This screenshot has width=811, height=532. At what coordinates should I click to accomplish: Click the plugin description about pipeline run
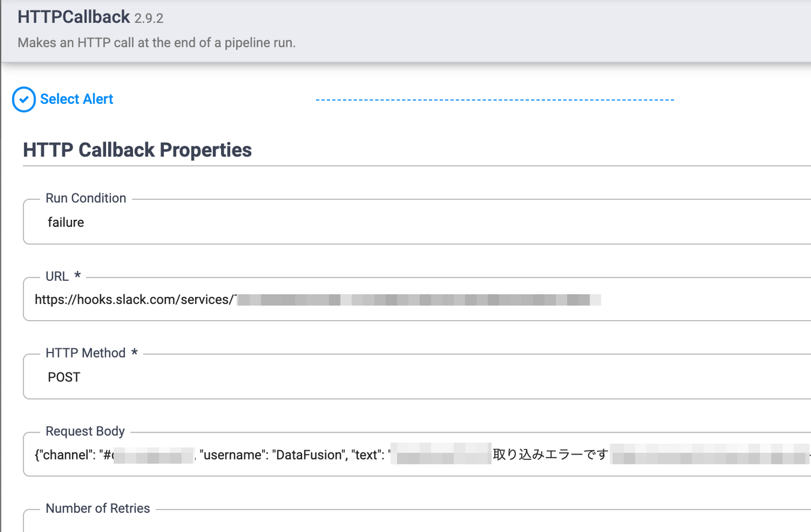pos(157,43)
